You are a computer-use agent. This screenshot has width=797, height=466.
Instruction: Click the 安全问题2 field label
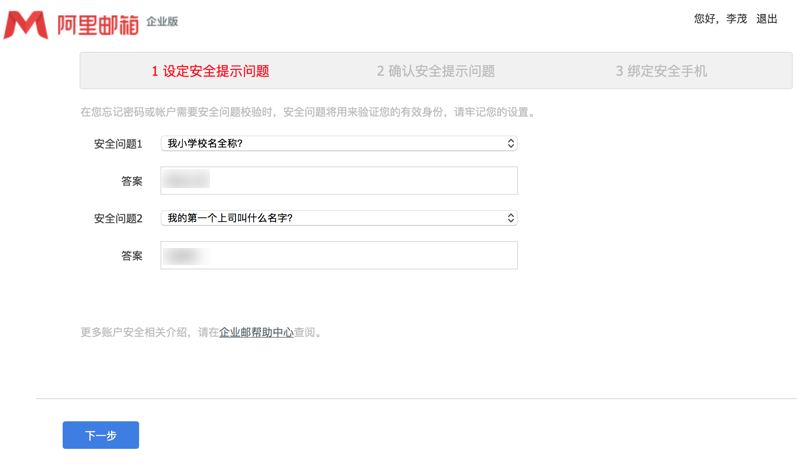click(118, 218)
